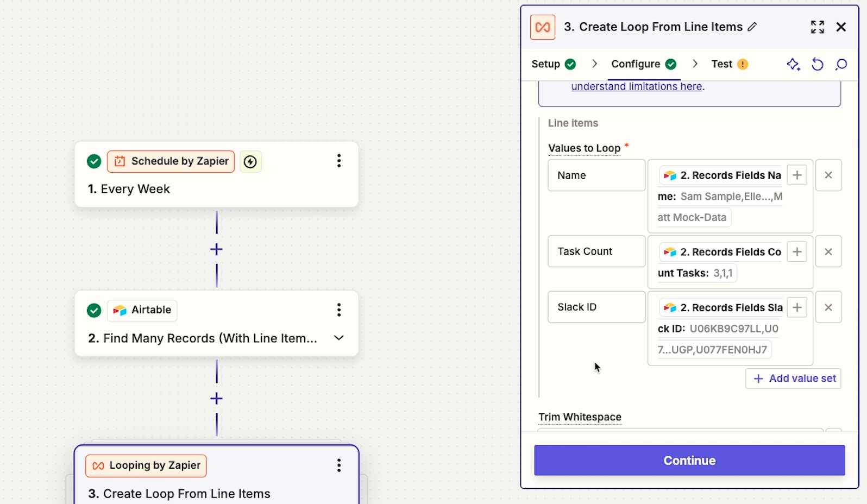Image resolution: width=867 pixels, height=504 pixels.
Task: Click the chevron between Configure and Test
Action: pyautogui.click(x=695, y=64)
